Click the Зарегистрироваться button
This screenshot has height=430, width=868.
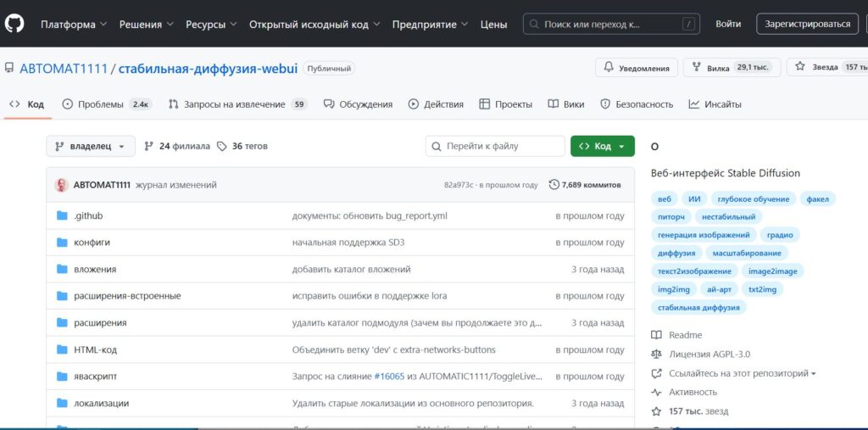807,24
